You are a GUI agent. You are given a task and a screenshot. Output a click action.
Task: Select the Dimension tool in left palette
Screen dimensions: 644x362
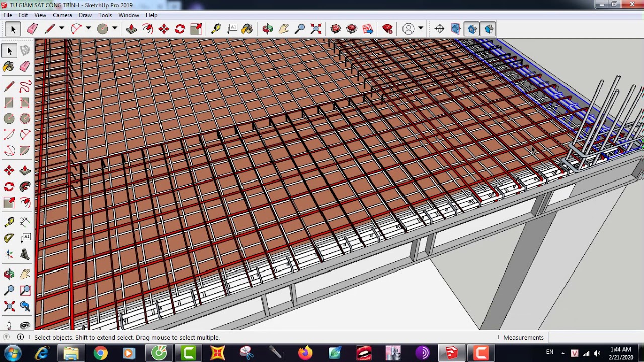click(25, 222)
